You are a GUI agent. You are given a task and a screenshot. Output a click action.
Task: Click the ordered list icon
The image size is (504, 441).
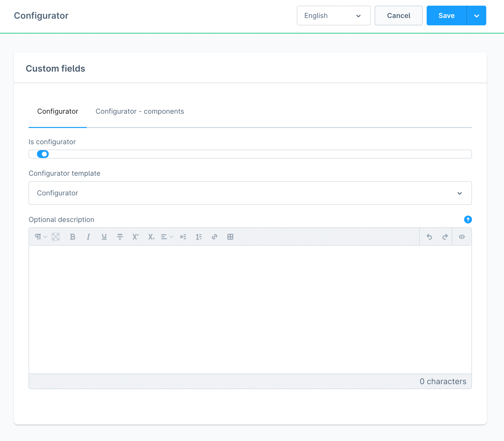coord(199,236)
